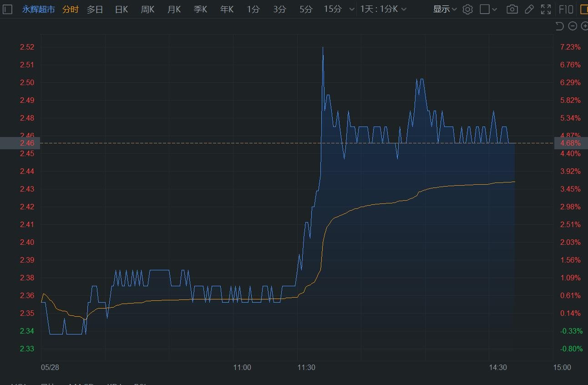Viewport: 588px width, 385px height.
Task: Zoom in the chart with plus icon
Action: pyautogui.click(x=584, y=26)
